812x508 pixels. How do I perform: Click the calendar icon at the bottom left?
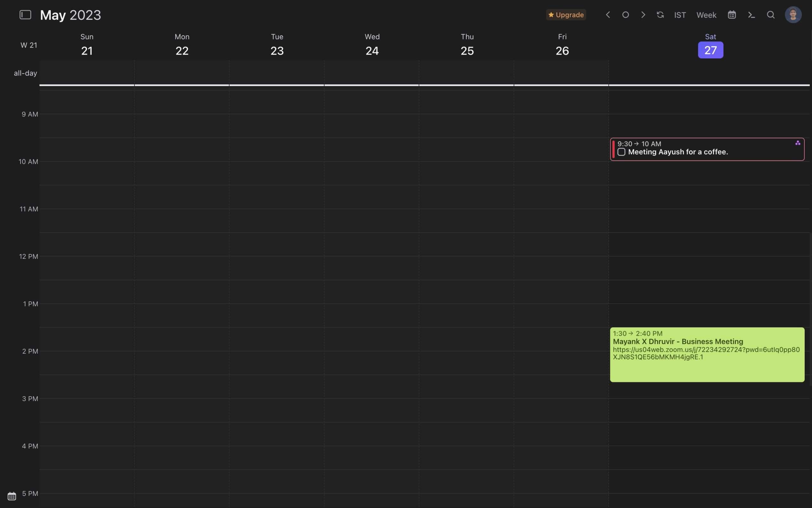click(x=12, y=496)
